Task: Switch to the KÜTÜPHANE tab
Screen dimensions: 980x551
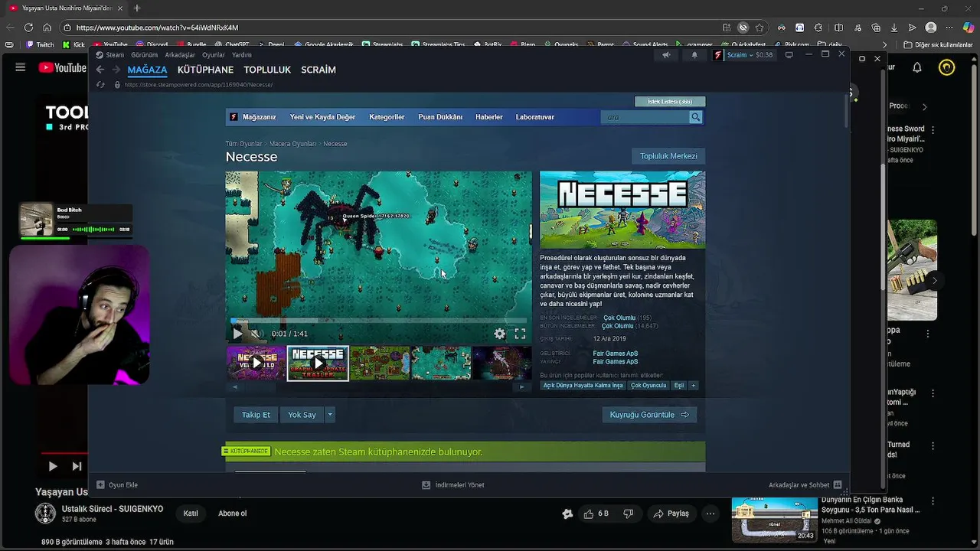Action: [x=205, y=70]
